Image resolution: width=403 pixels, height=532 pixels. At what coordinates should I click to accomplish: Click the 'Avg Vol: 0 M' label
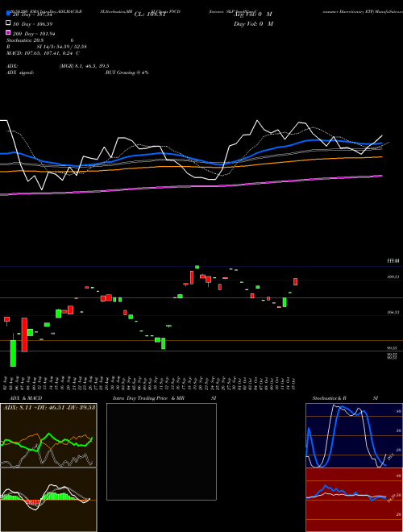[253, 15]
